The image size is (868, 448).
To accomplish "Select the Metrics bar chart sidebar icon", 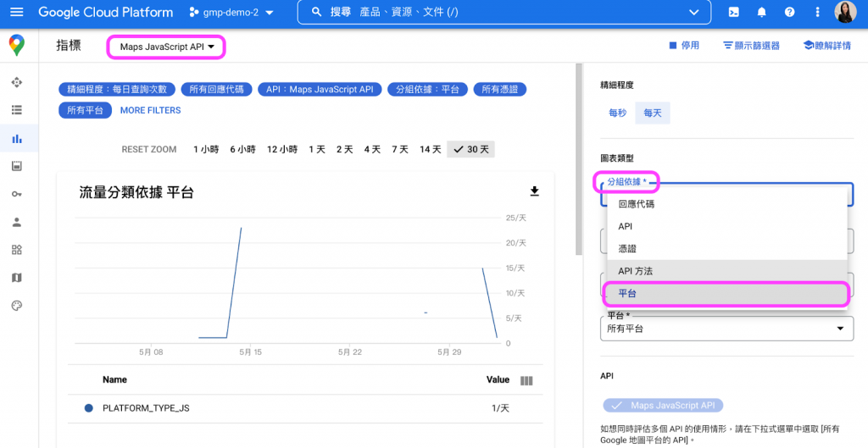I will pos(17,138).
